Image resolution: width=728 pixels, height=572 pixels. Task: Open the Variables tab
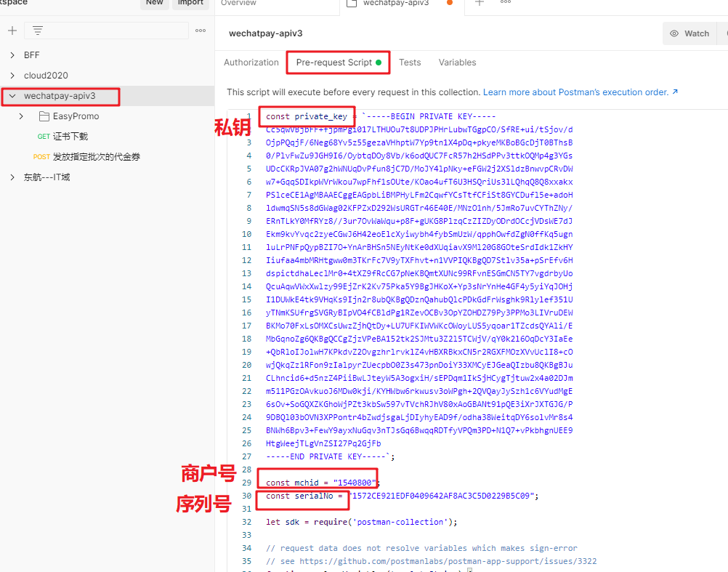tap(457, 63)
